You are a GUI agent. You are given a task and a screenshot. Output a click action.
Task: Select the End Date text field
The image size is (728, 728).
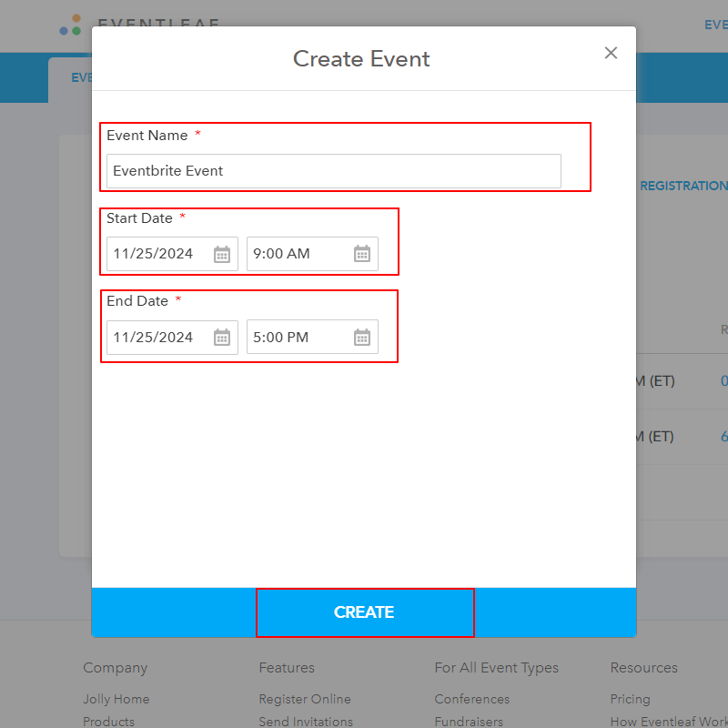coord(159,338)
